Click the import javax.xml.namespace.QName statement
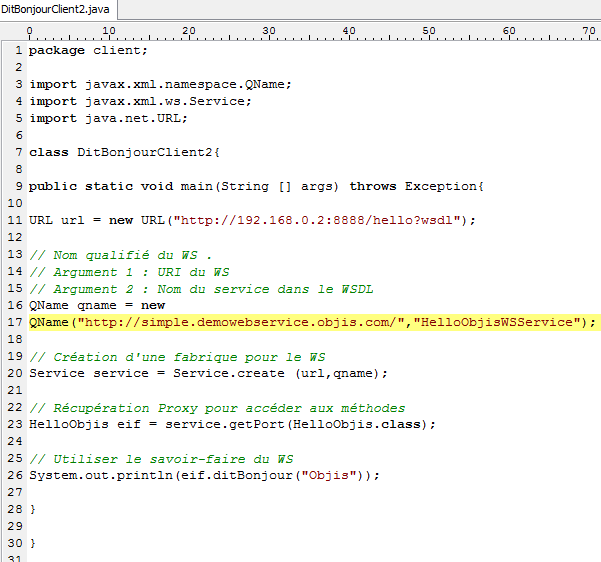The width and height of the screenshot is (601, 562). tap(160, 84)
